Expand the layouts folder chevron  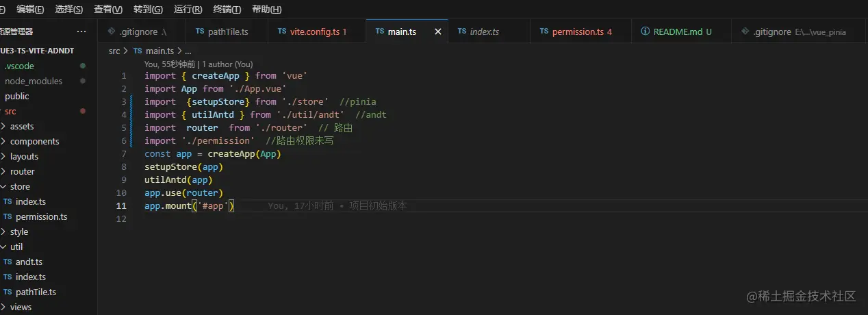(x=3, y=156)
